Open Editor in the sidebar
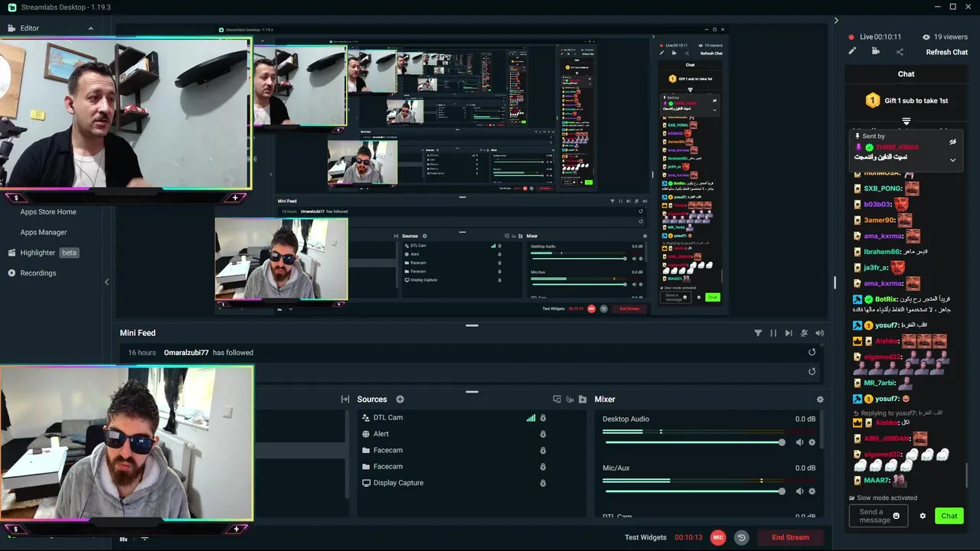This screenshot has width=980, height=551. (30, 28)
